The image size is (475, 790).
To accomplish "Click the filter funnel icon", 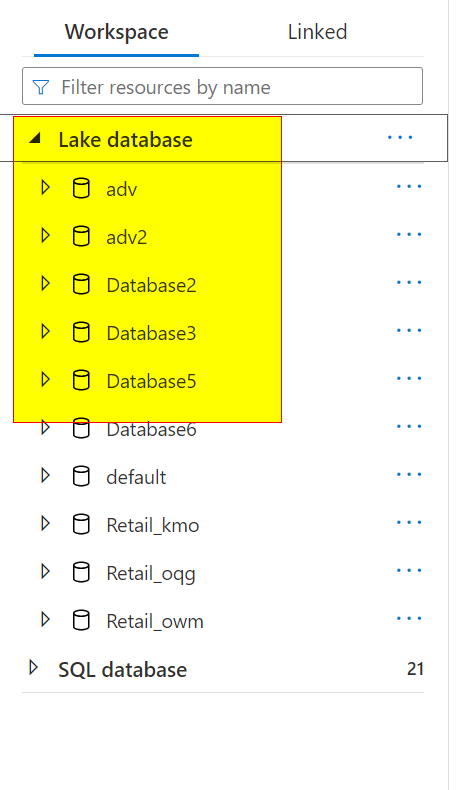I will click(41, 87).
